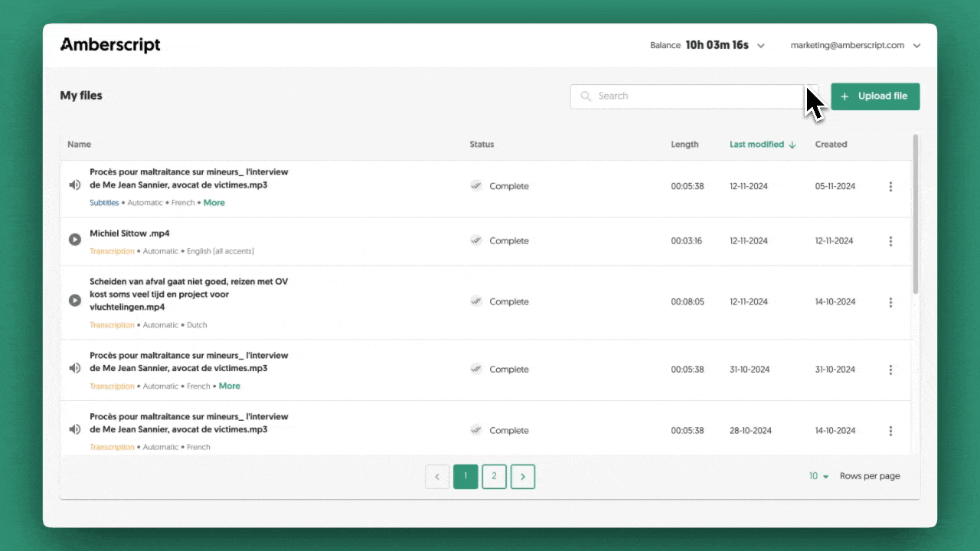
Task: Go to previous page arrow in pagination
Action: pos(437,476)
